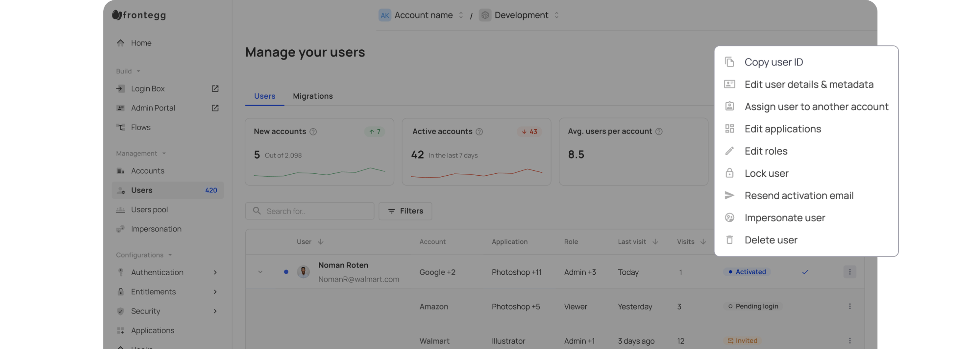Expand the Authentication configuration section
Image resolution: width=980 pixels, height=349 pixels.
point(215,272)
